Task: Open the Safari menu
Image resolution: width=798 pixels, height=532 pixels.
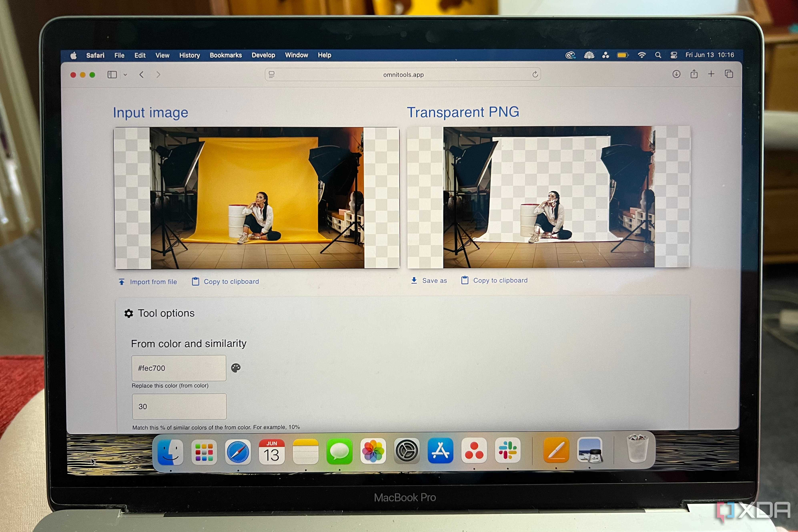Action: (95, 55)
